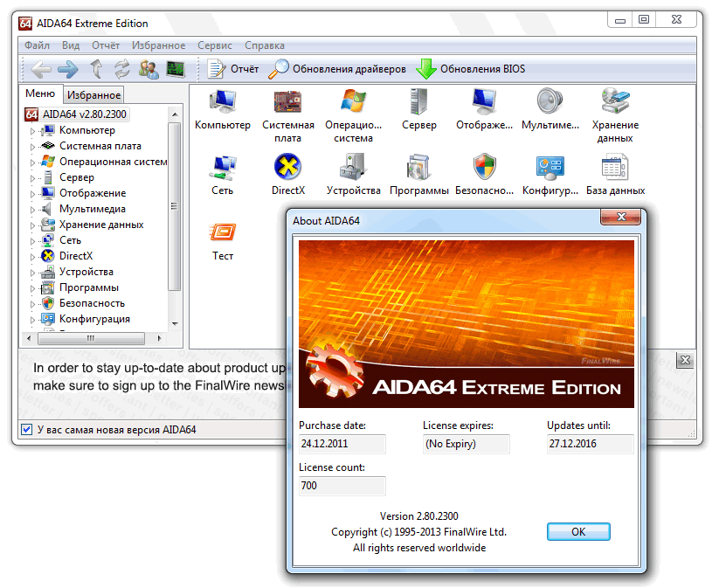Open the Справка menu
This screenshot has height=588, width=719.
click(265, 45)
